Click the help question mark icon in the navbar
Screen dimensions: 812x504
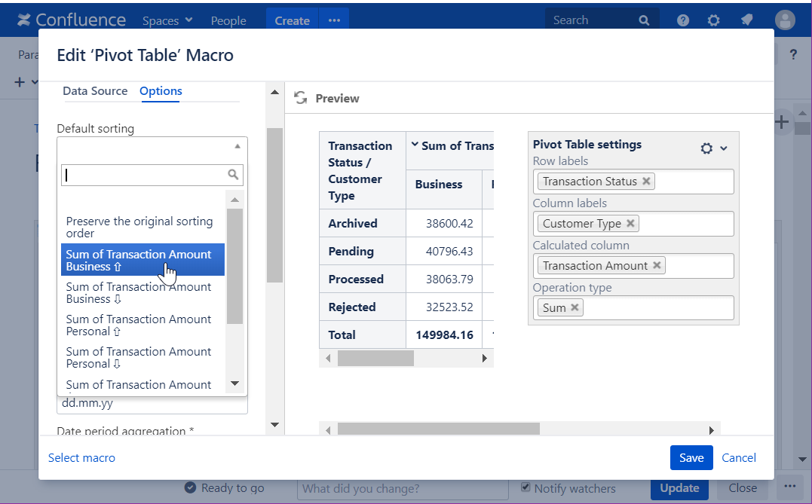[x=682, y=20]
